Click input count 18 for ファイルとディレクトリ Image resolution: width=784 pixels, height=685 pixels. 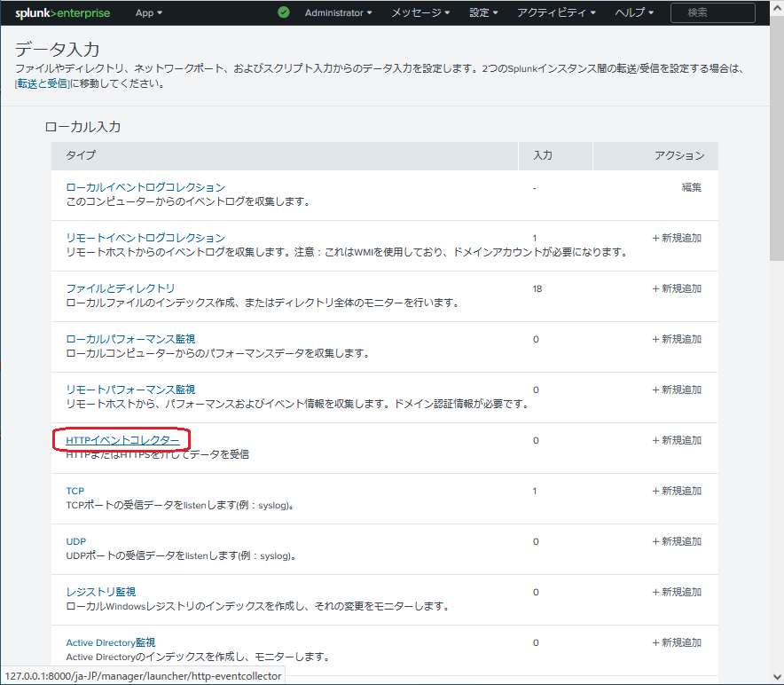537,288
